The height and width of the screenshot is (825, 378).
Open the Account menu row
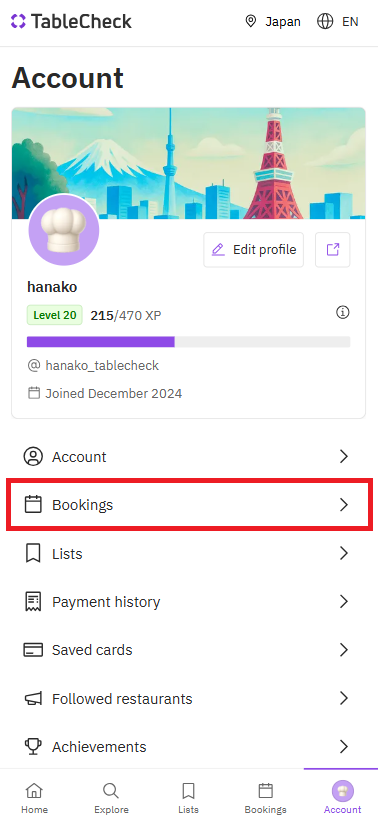(x=188, y=457)
